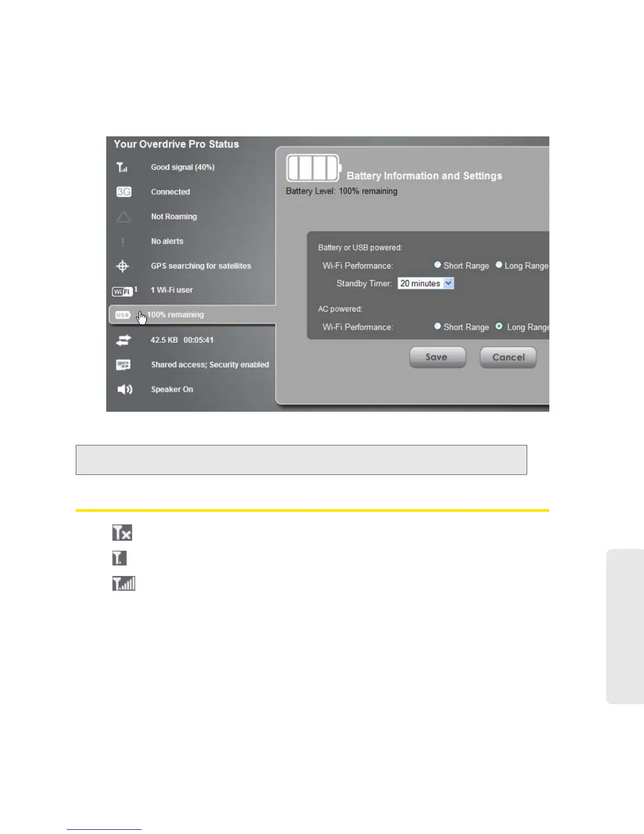The height and width of the screenshot is (834, 644).
Task: Click the "Good signal (40%)" status text
Action: (183, 167)
